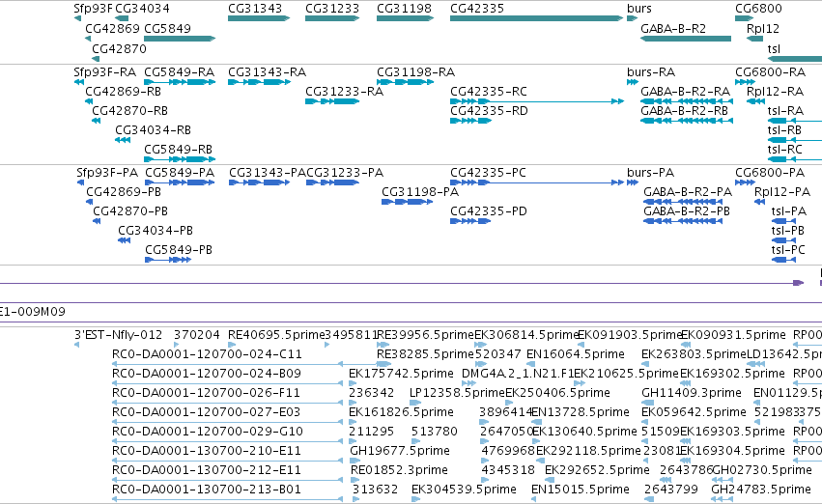Click protein CG42870-PB label
The width and height of the screenshot is (822, 504).
click(x=130, y=211)
